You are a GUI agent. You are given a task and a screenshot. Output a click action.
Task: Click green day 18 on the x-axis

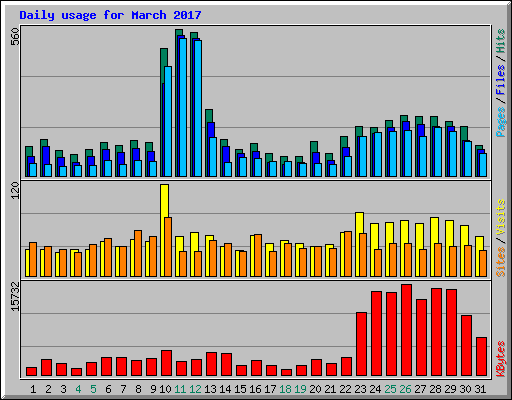pyautogui.click(x=285, y=389)
